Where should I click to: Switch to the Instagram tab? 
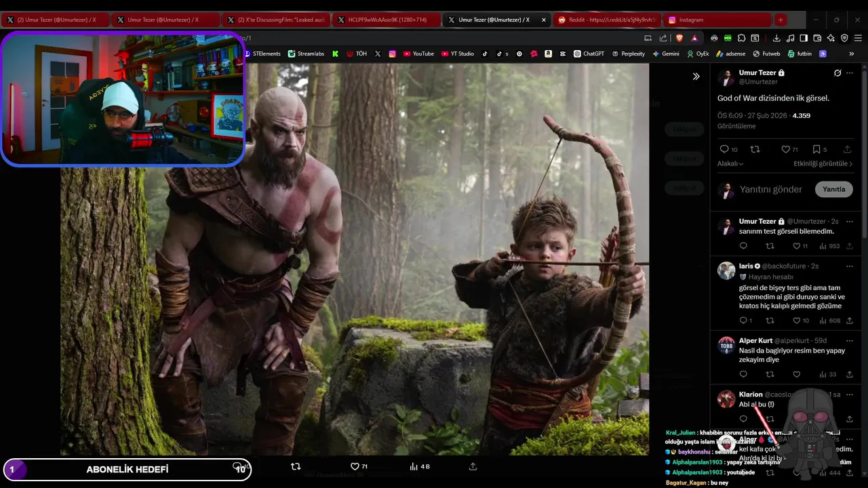tap(717, 20)
